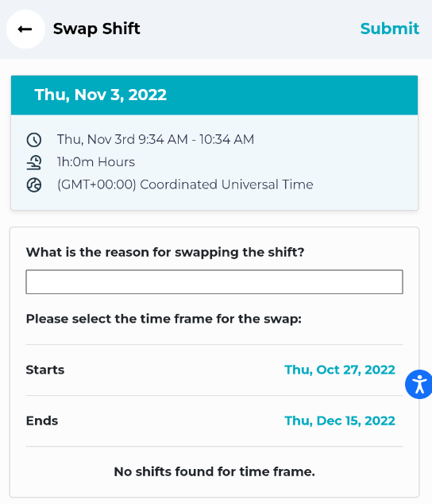Click the globe timezone icon
The image size is (432, 504).
point(34,185)
